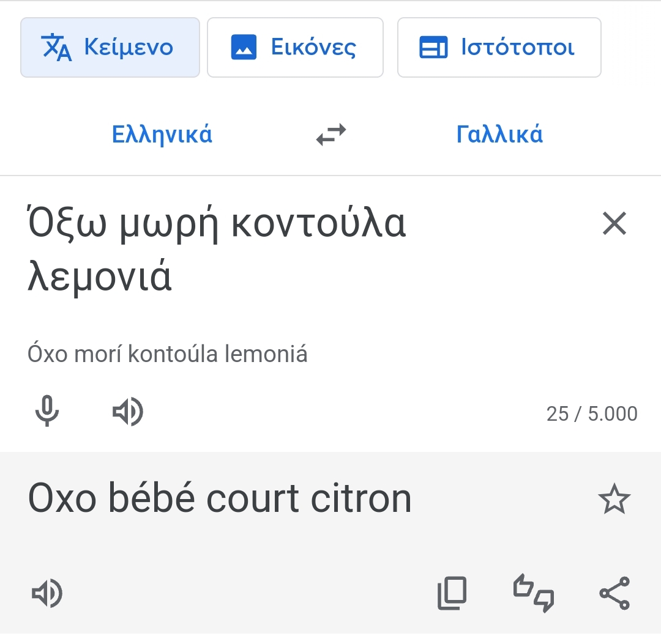Share the translation
The height and width of the screenshot is (644, 661).
[614, 593]
